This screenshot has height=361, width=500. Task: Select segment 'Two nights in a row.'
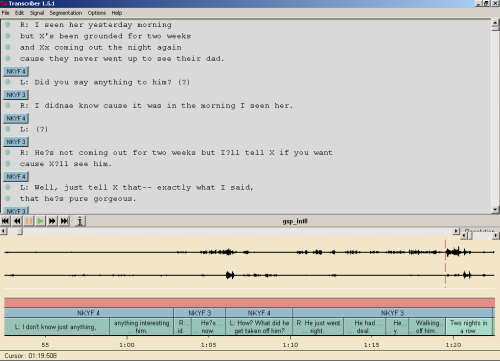pos(469,327)
